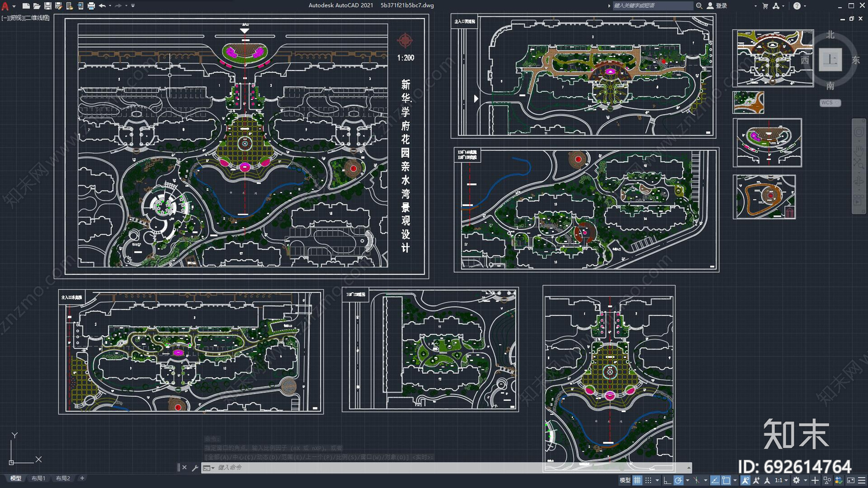The width and height of the screenshot is (868, 488).
Task: Toggle polar tracking in status bar
Action: (679, 480)
